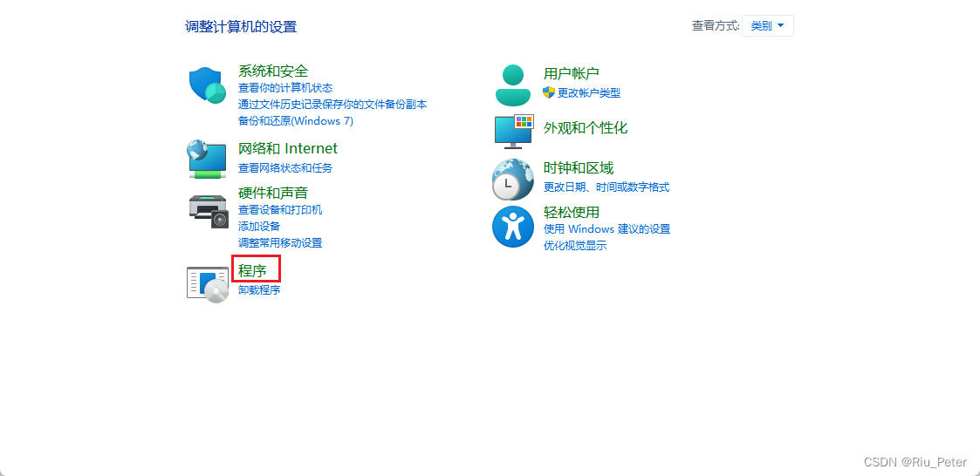
Task: Click the Clock and Region globe icon
Action: tap(513, 179)
